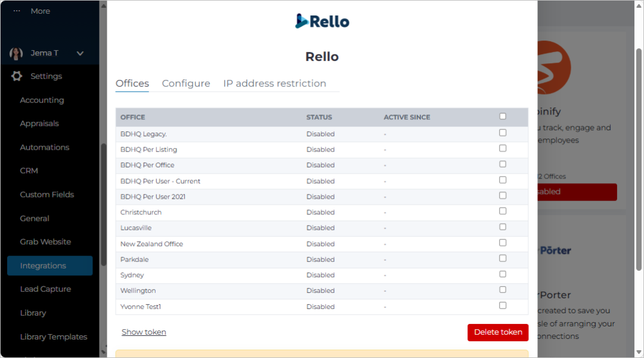The height and width of the screenshot is (358, 644).
Task: Open Grab Website in sidebar
Action: click(45, 242)
